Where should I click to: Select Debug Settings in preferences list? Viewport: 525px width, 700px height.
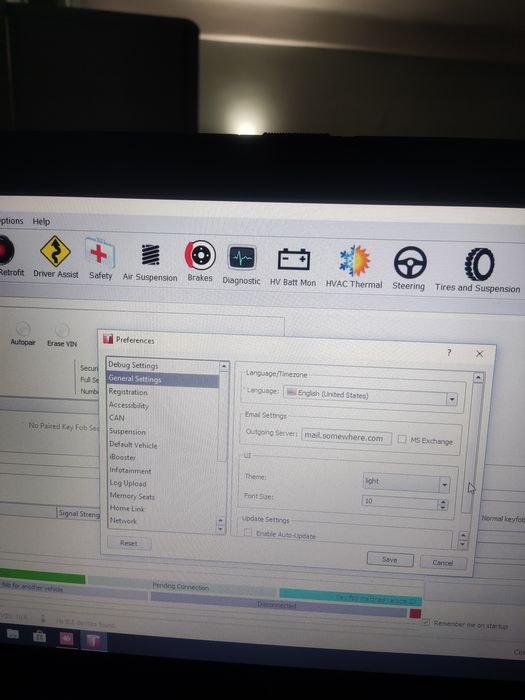(x=133, y=365)
